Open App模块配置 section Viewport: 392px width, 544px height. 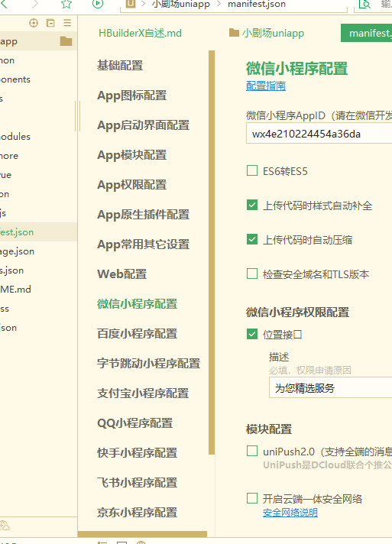coord(132,155)
